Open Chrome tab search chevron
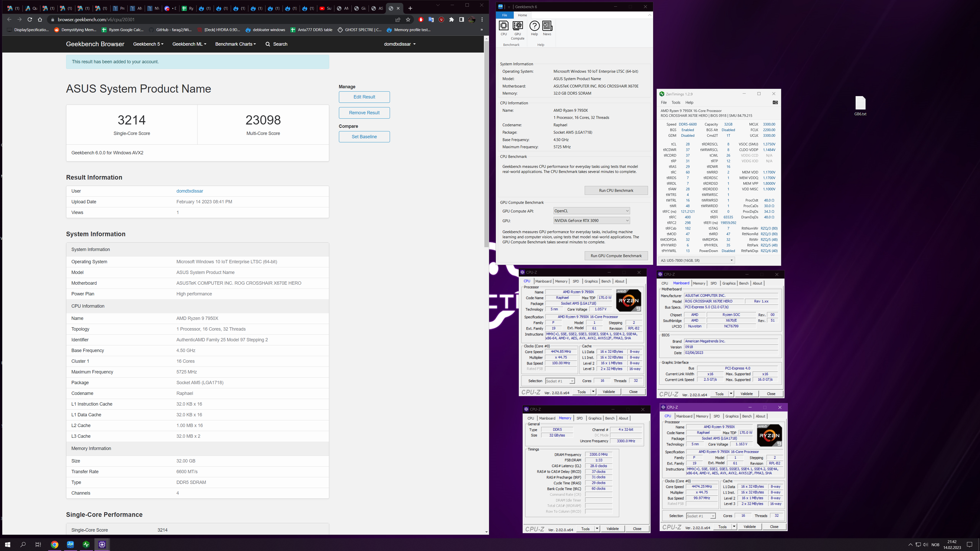 [x=438, y=5]
